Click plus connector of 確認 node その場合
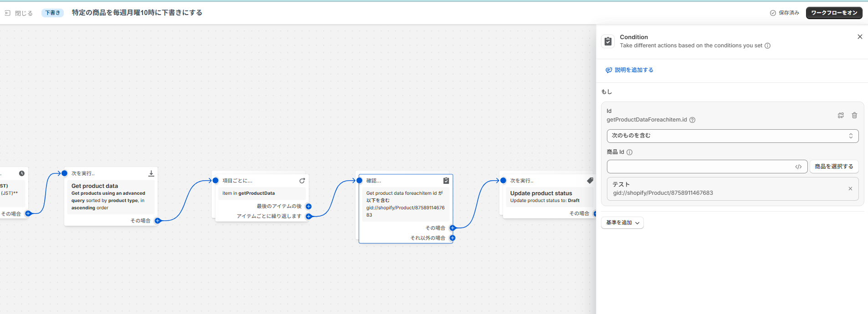The height and width of the screenshot is (314, 868). click(452, 228)
